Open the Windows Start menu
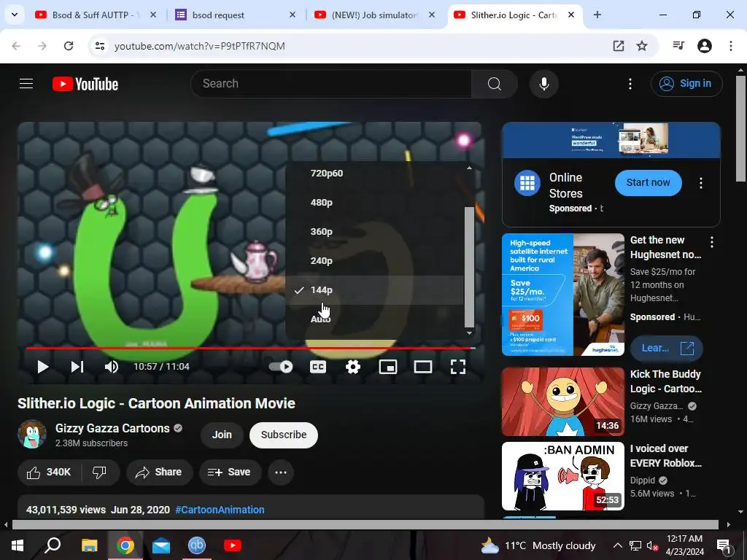The width and height of the screenshot is (747, 560). tap(18, 545)
